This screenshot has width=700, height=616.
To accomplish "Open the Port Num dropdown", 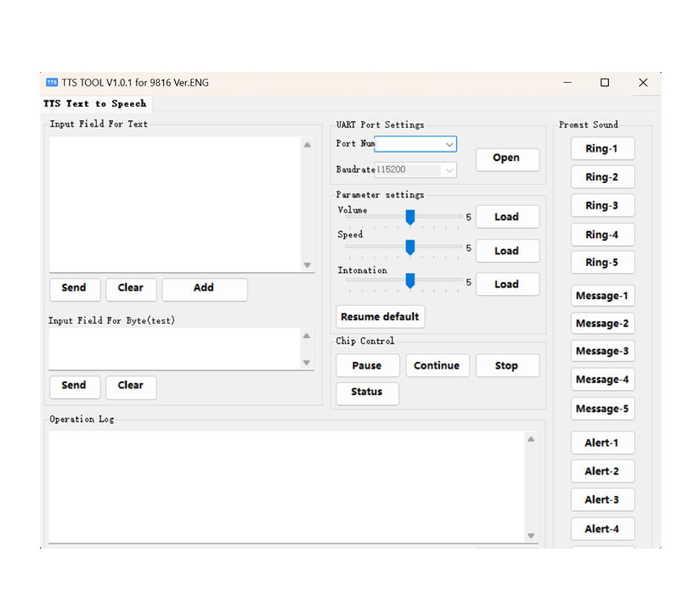I will pos(449,144).
